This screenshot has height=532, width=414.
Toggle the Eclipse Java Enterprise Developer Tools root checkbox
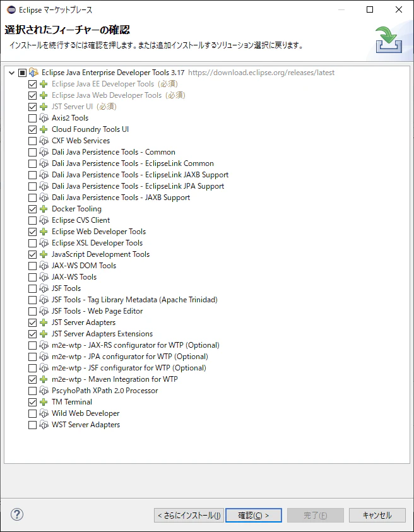tap(22, 73)
